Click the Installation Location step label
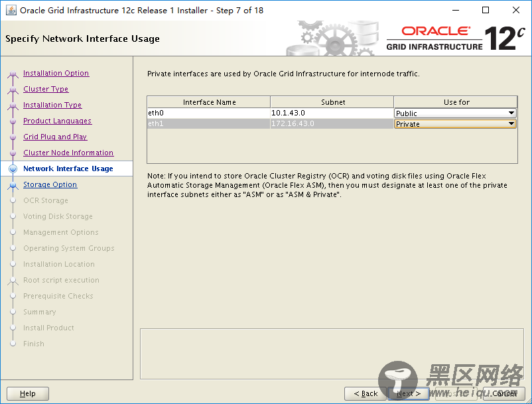Image resolution: width=532 pixels, height=404 pixels. [x=59, y=264]
